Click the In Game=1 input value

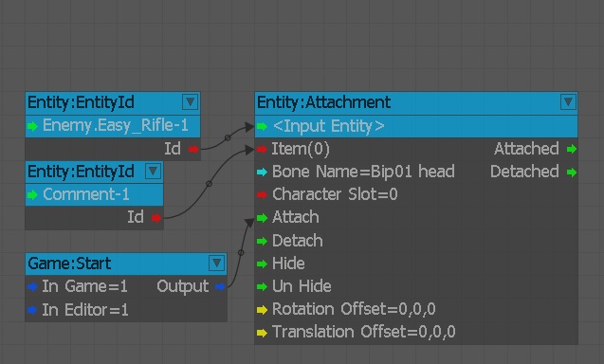(84, 286)
